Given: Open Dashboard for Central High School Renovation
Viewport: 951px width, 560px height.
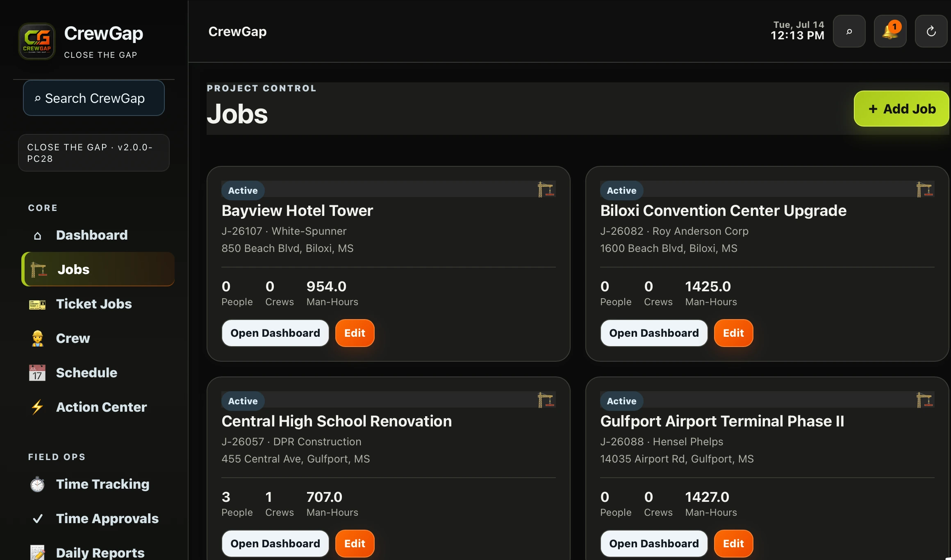Looking at the screenshot, I should point(275,544).
